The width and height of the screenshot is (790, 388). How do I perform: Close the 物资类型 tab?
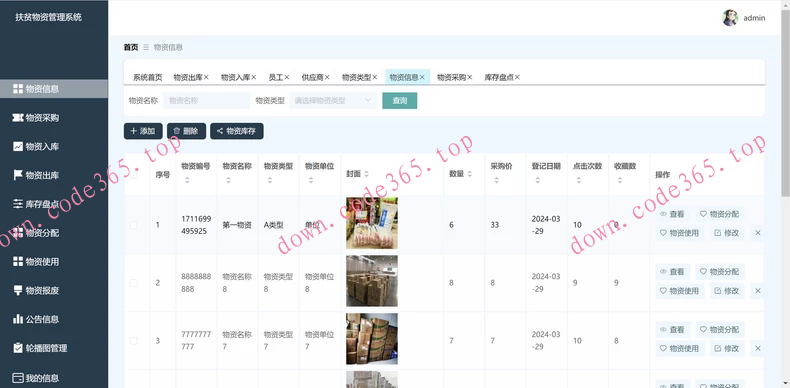click(x=375, y=77)
